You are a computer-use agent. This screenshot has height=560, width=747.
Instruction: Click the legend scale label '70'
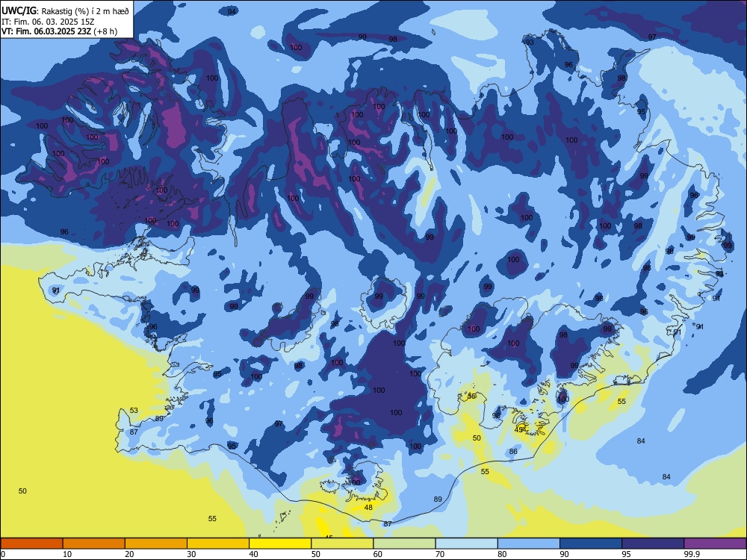[440, 554]
